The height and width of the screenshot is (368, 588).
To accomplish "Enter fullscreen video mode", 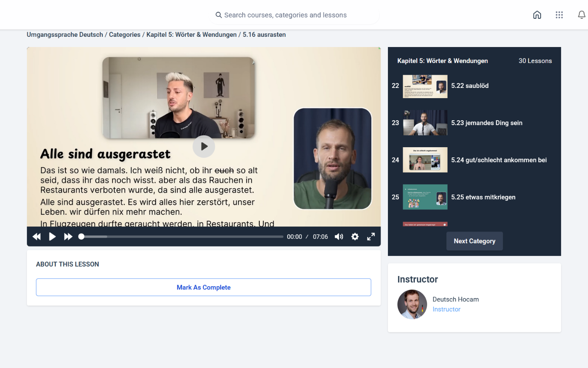I will point(371,237).
